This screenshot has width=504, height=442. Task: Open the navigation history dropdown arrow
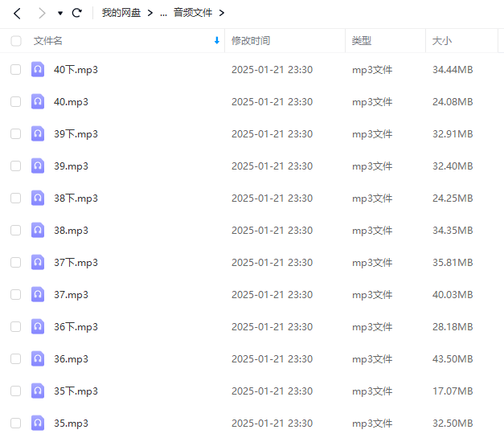(x=60, y=13)
